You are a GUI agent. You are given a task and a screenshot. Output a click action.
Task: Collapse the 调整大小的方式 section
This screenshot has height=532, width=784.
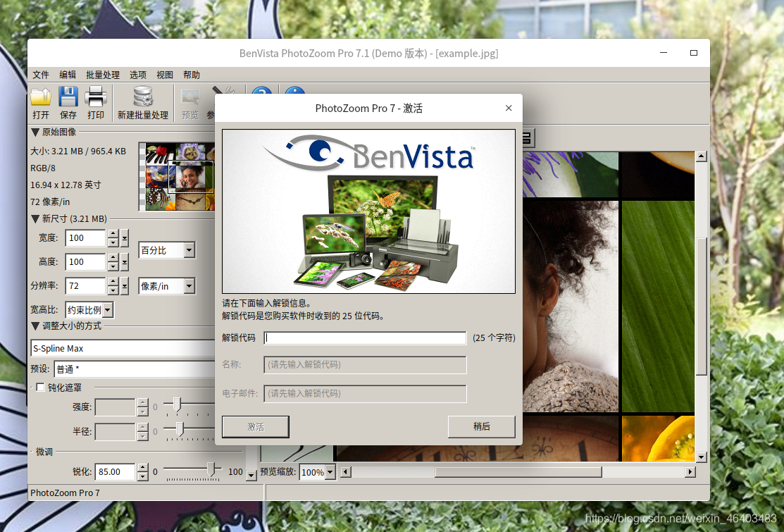(x=35, y=326)
